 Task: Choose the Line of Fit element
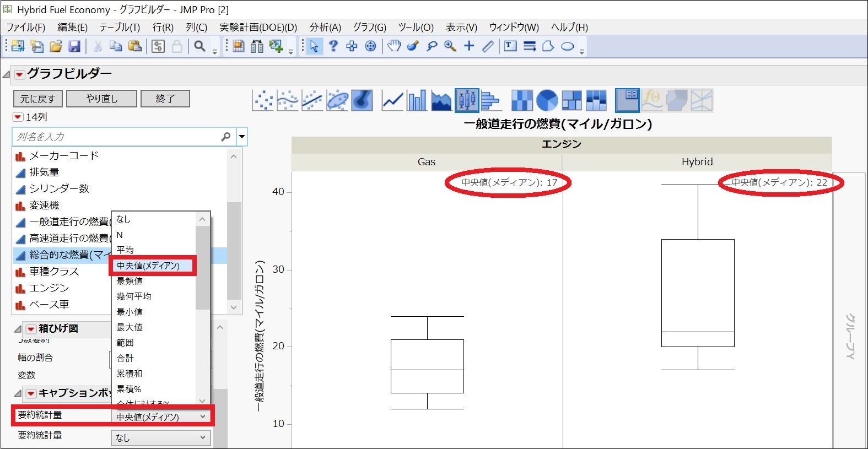click(x=312, y=100)
